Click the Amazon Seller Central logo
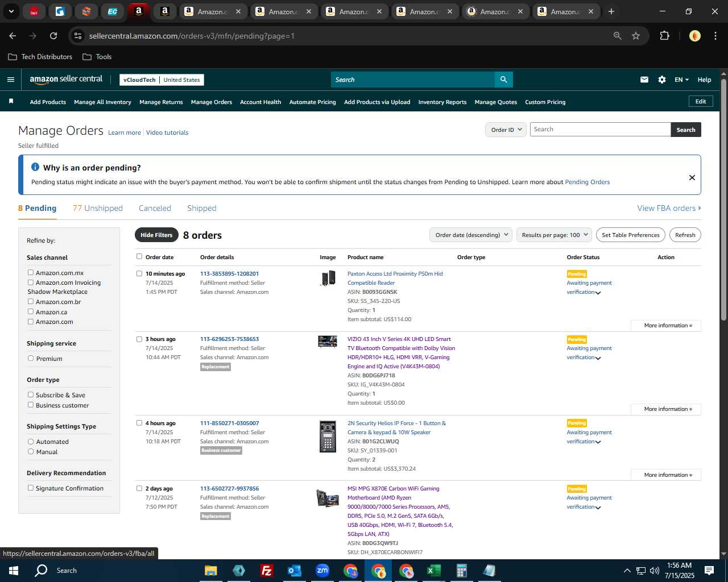 tap(66, 80)
